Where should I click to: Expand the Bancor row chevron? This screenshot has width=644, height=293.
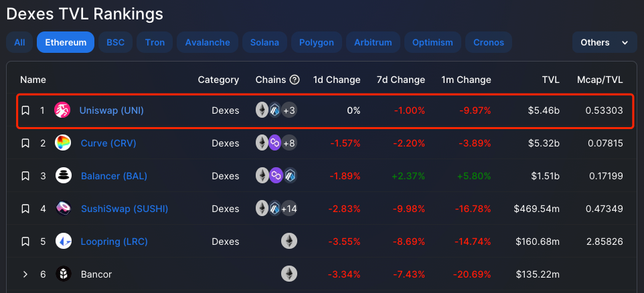coord(25,274)
